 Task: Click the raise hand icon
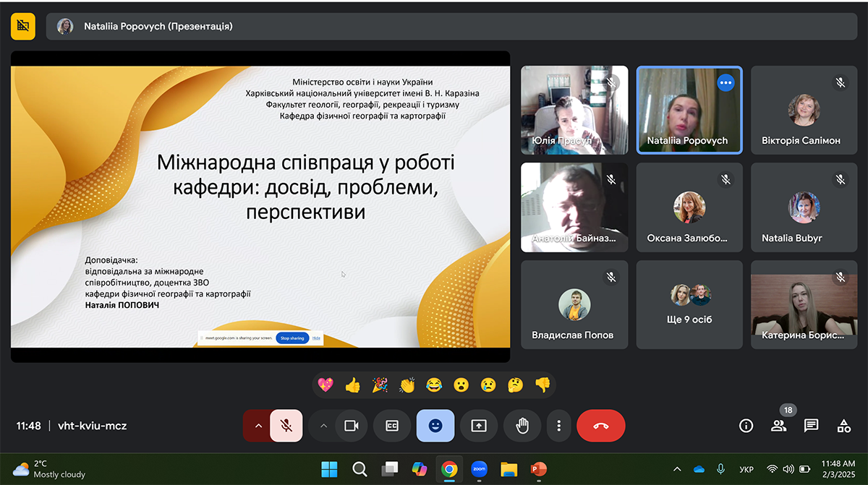[522, 426]
